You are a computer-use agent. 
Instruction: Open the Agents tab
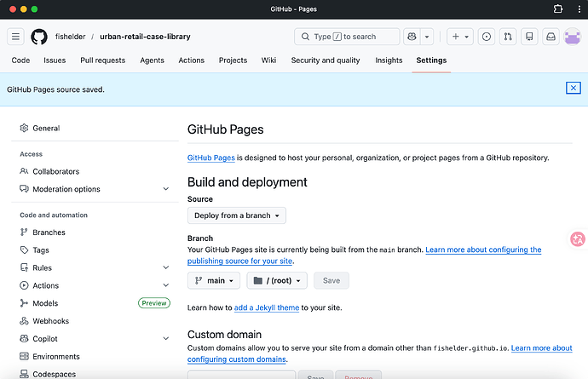coord(153,60)
